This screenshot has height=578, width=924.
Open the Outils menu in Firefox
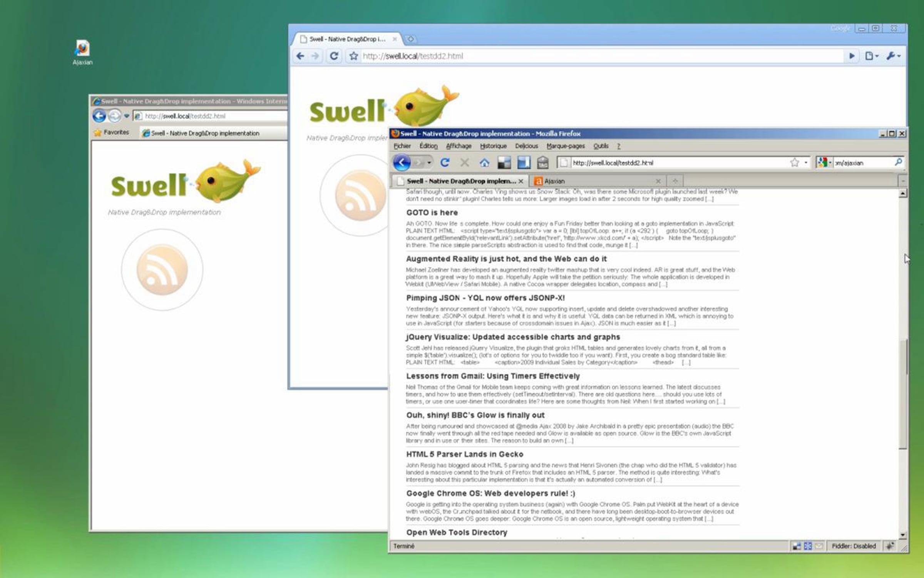coord(601,146)
